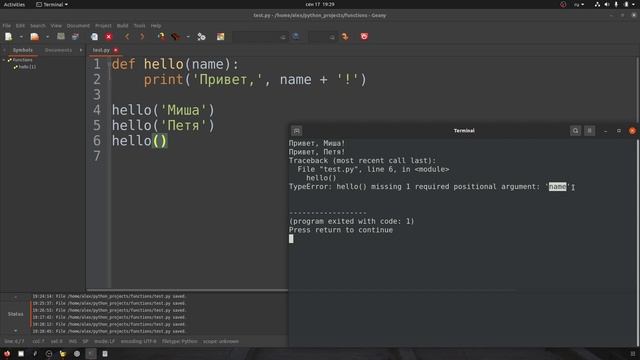
Task: Click line number 7 in editor margin
Action: tap(97, 156)
